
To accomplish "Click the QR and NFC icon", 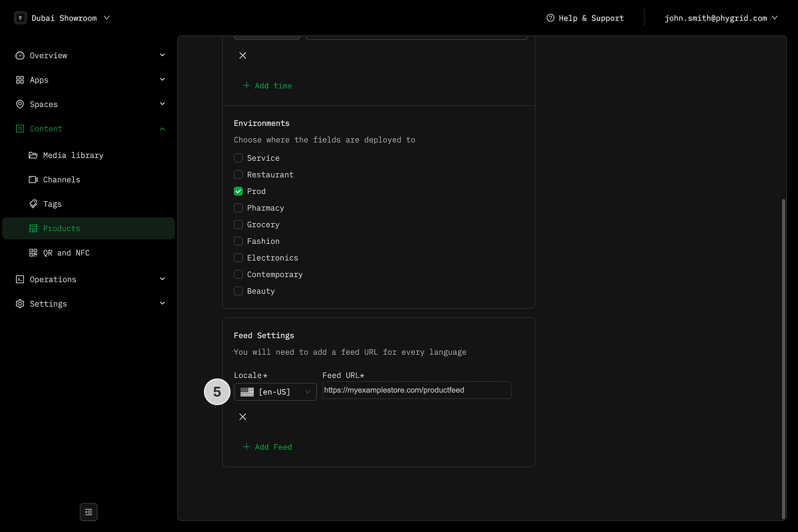I will [33, 253].
